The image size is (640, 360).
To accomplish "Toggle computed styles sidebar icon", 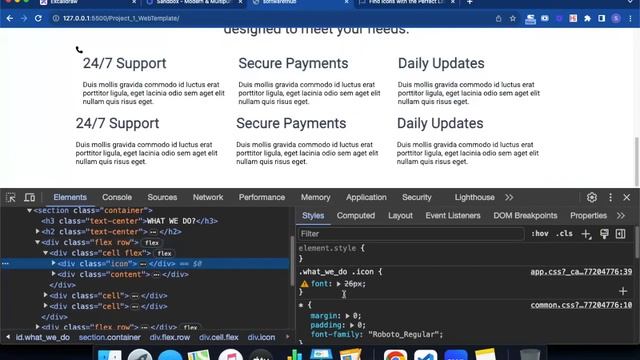I will [620, 234].
